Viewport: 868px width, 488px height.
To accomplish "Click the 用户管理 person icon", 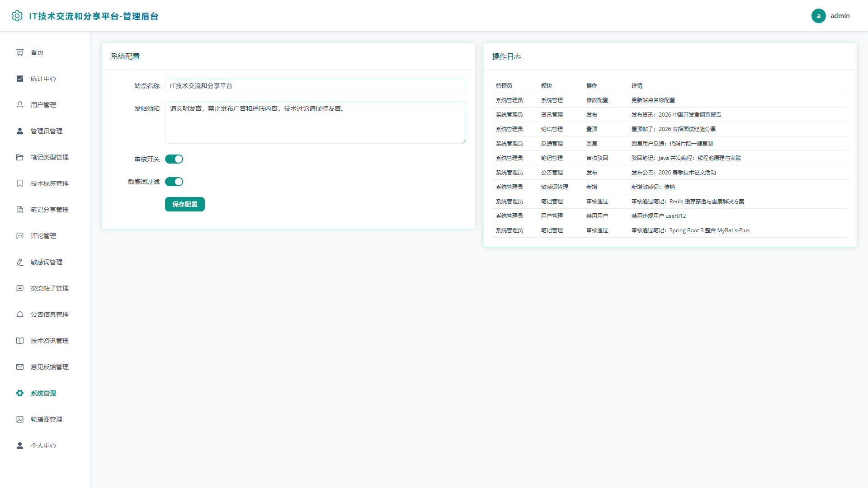I will [20, 105].
